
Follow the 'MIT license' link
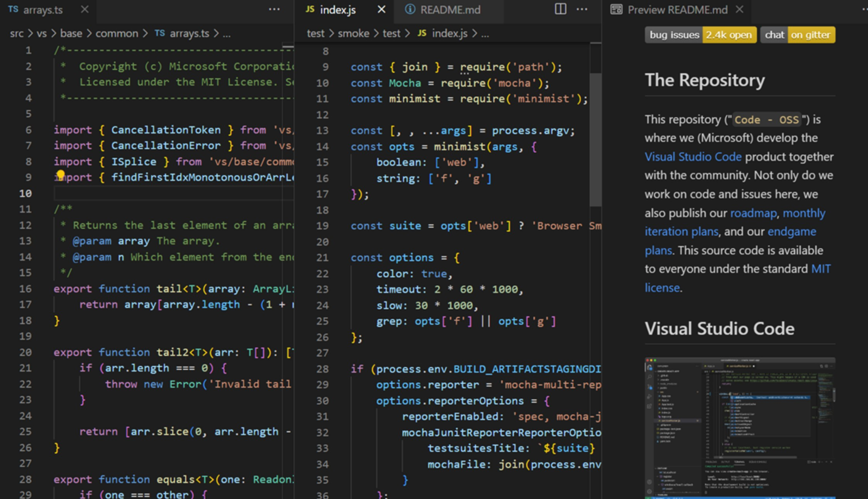point(738,278)
